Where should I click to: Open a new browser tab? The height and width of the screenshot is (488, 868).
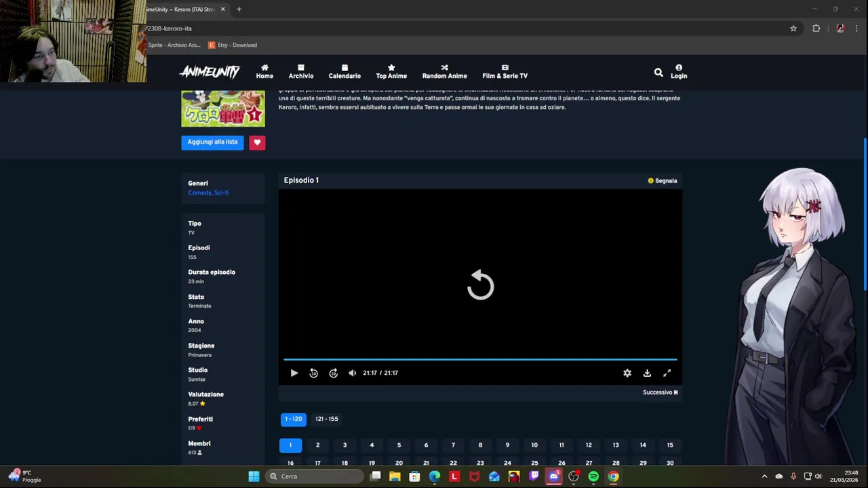(x=239, y=9)
